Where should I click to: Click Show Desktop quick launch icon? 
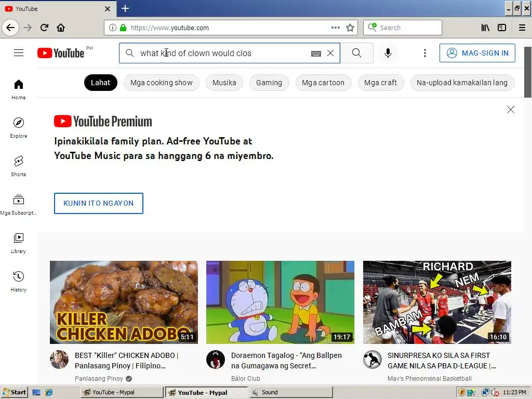tap(36, 393)
